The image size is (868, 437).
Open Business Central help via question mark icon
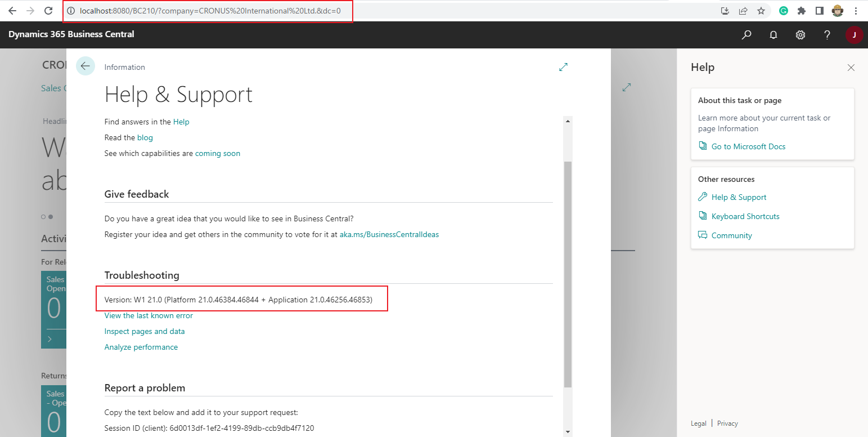pyautogui.click(x=826, y=34)
